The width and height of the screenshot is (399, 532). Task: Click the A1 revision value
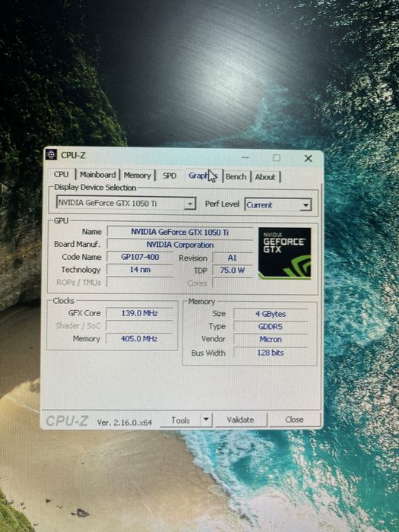click(233, 258)
